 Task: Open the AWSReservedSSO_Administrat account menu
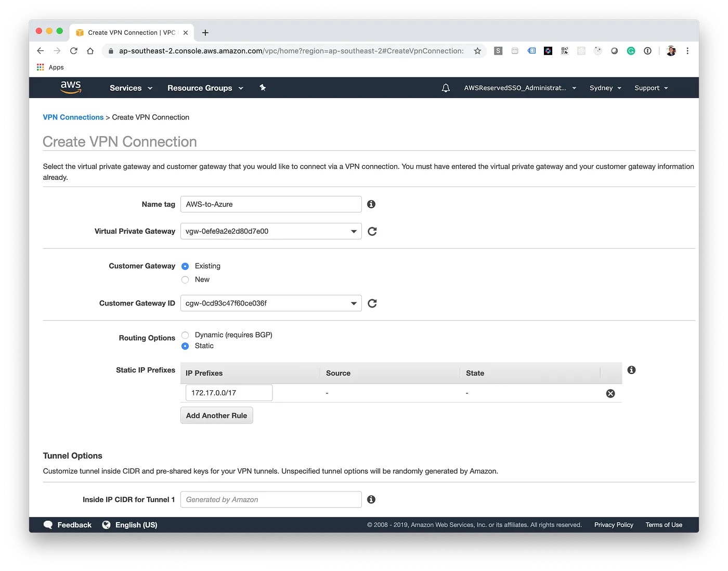(x=520, y=88)
